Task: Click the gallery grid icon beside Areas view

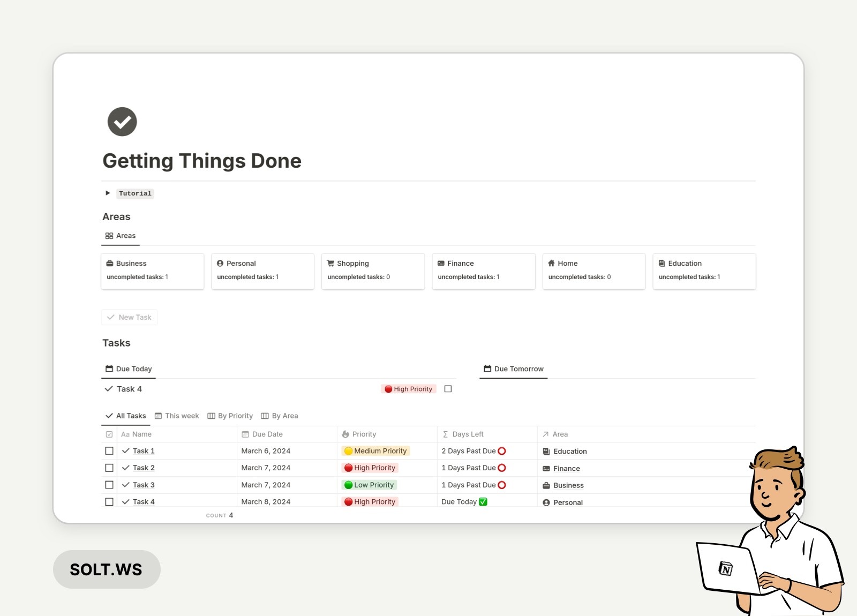Action: point(109,235)
